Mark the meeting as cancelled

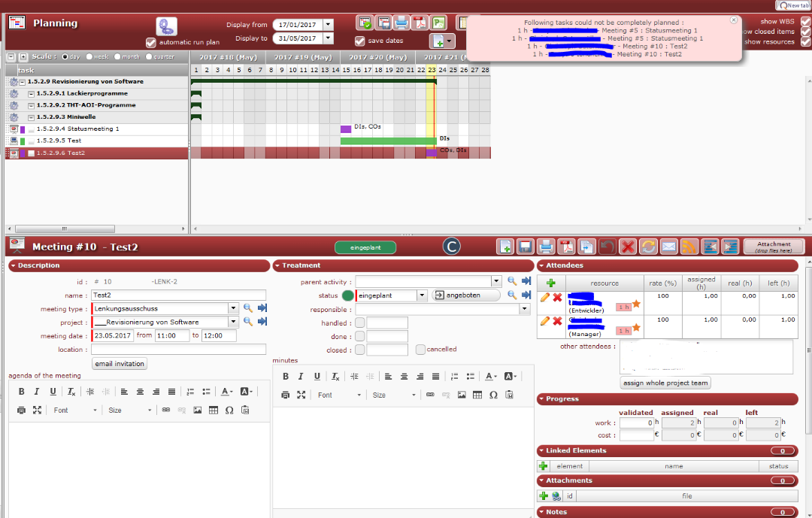click(x=420, y=350)
